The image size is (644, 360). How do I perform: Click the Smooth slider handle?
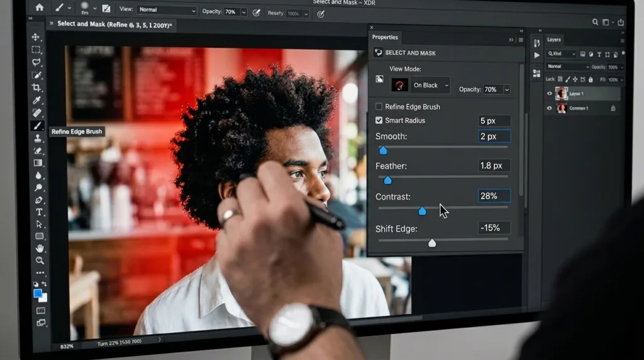(x=383, y=150)
